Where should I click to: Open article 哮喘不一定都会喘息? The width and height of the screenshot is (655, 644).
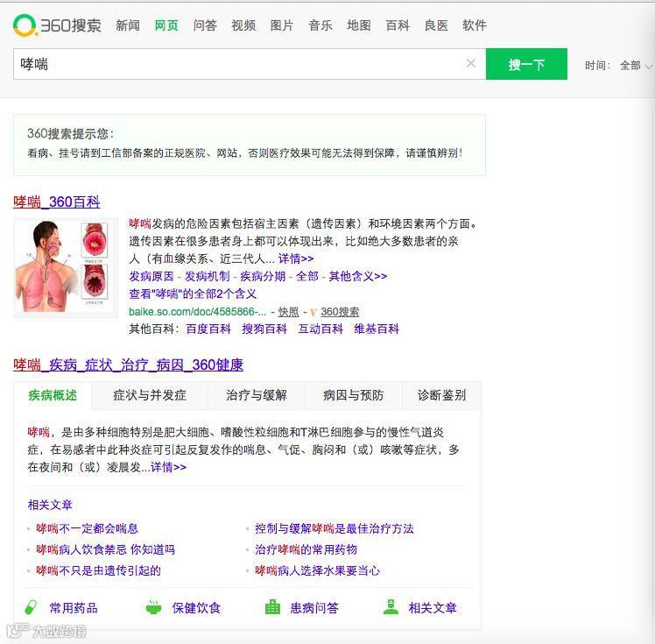87,528
